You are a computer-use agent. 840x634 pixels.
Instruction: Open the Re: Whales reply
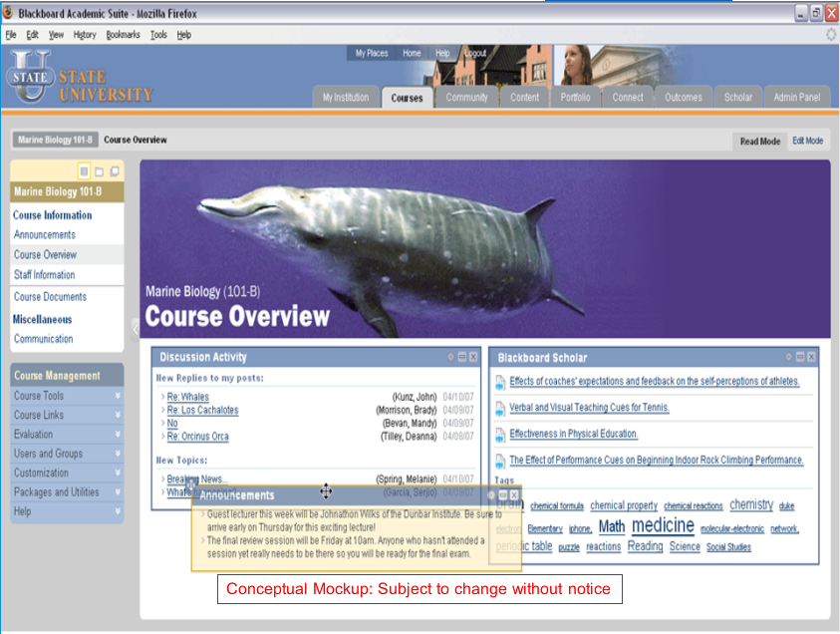[x=187, y=397]
